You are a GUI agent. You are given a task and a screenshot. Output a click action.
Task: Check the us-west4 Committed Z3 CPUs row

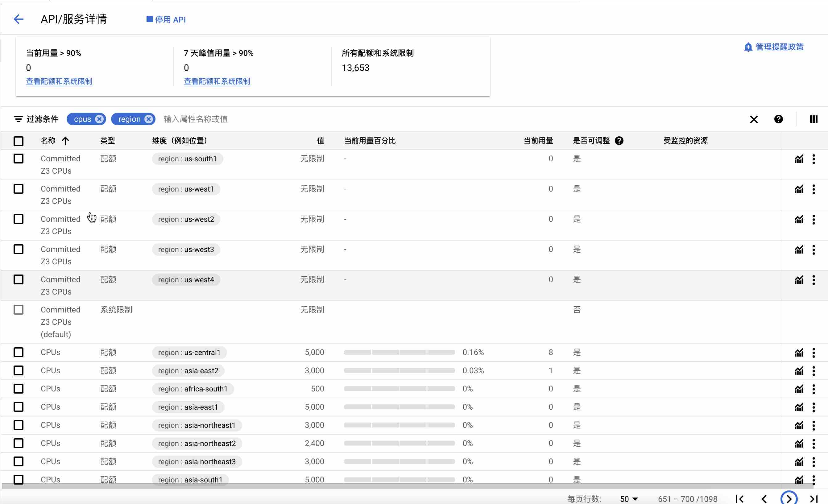pyautogui.click(x=19, y=279)
